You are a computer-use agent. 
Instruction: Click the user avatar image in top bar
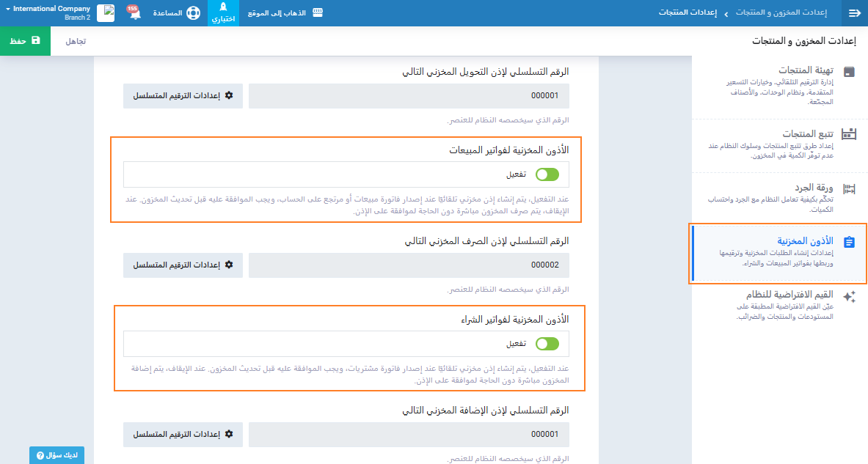pos(106,13)
